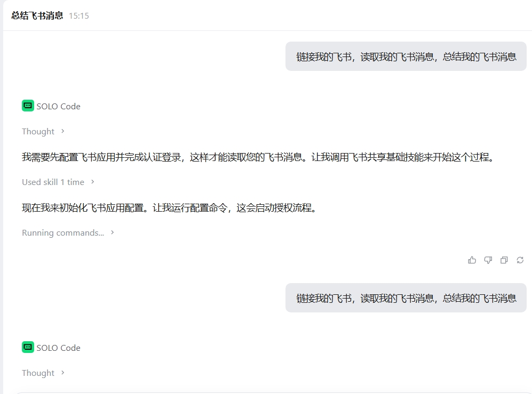Click the 15:15 timestamp in header

[x=79, y=16]
